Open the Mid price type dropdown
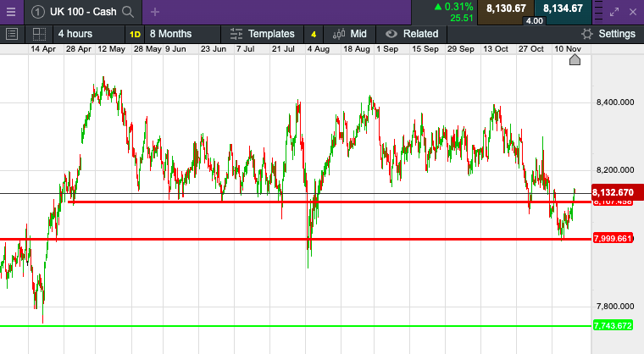 point(349,34)
